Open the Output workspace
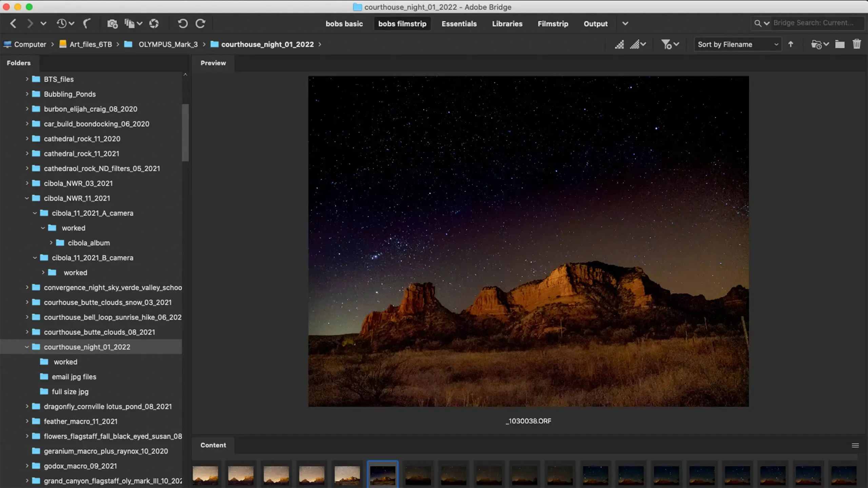868x488 pixels. 595,23
